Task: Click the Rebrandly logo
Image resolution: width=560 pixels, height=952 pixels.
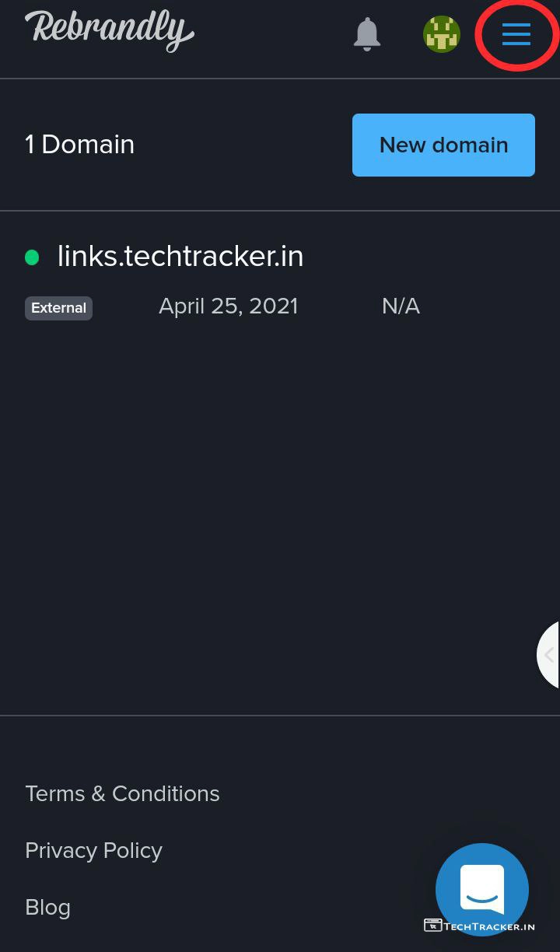Action: click(110, 31)
